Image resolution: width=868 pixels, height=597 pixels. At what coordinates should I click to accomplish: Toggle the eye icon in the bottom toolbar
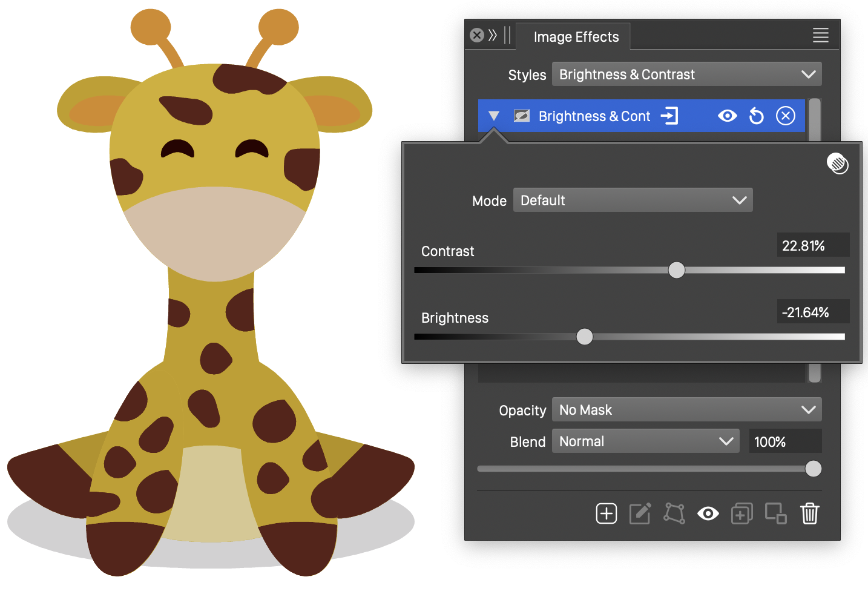[x=708, y=513]
